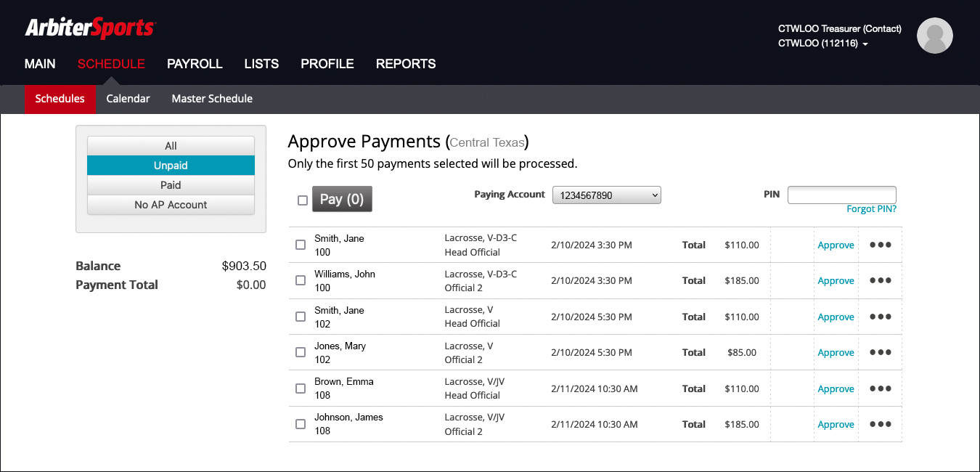The image size is (980, 472).
Task: Switch to the Calendar tab
Action: [128, 99]
